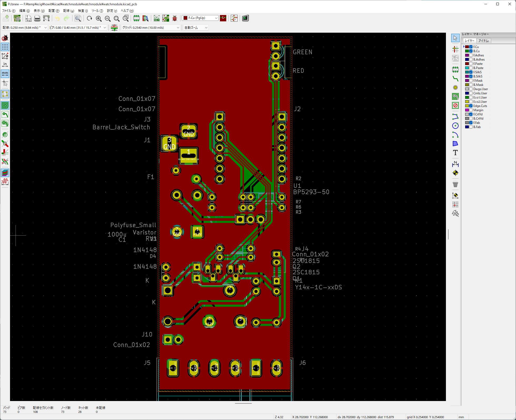516x420 pixels.
Task: Select the B.SilkS layer name
Action: tap(478, 76)
